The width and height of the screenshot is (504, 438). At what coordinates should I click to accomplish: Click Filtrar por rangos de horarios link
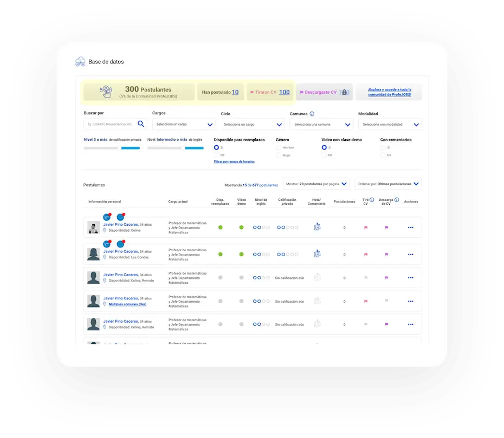[x=234, y=161]
